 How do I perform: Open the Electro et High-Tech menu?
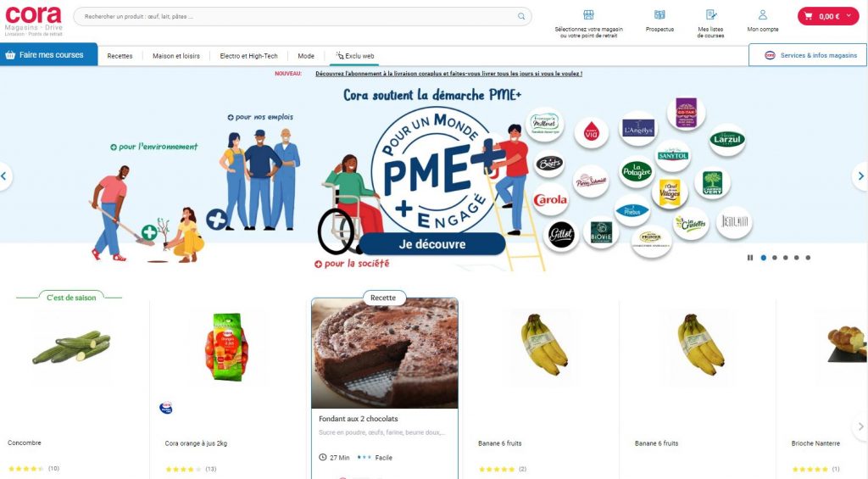(248, 56)
